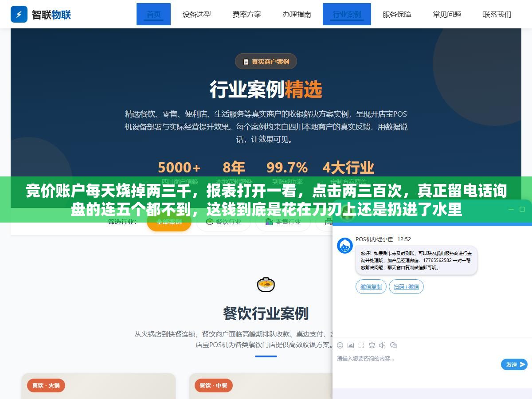Click the 8年 statistic
Screen dimensions: 532x399
[234, 168]
